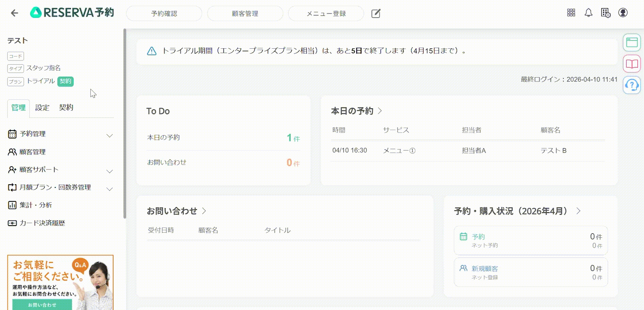
Task: Click the 月額プラン・回数券管理 repeat icon
Action: 12,187
